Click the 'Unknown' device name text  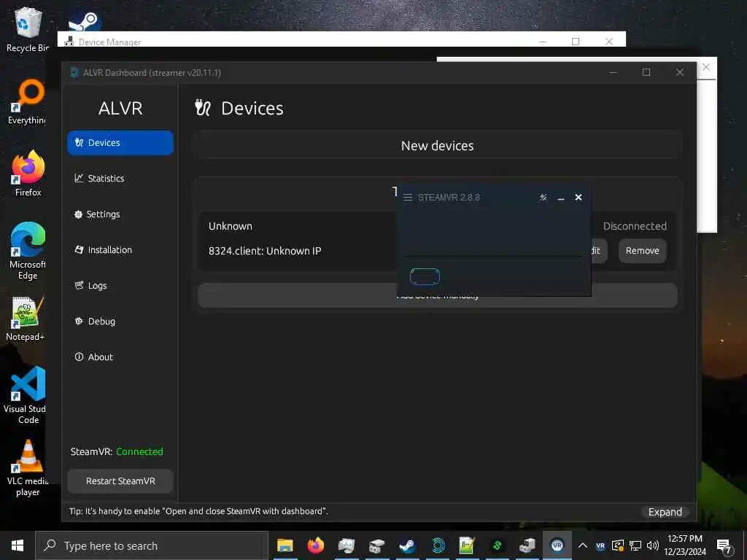(230, 226)
